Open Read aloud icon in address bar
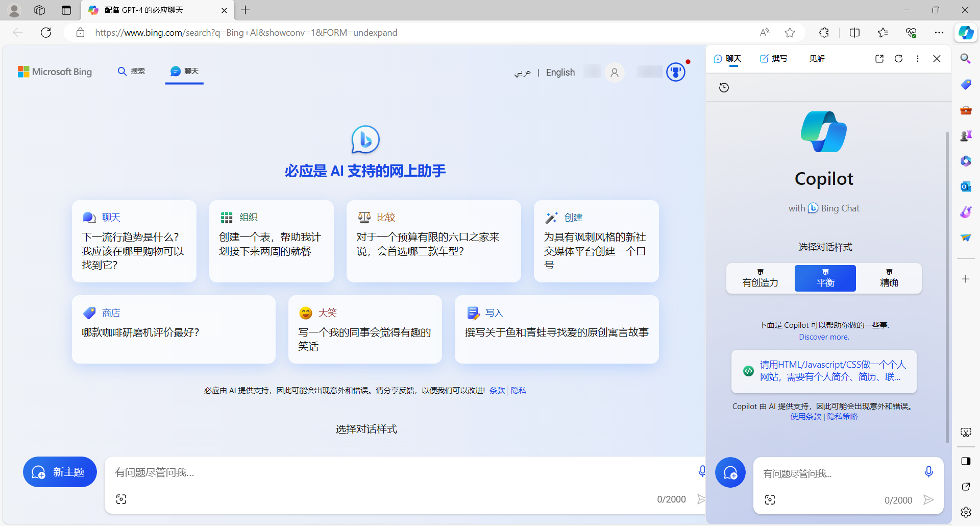Viewport: 980px width, 526px height. click(x=765, y=33)
